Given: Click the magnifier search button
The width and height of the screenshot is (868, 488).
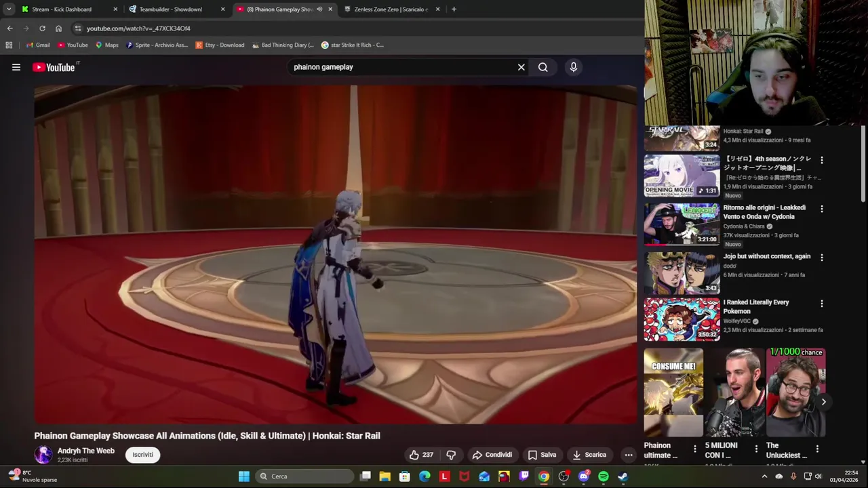Looking at the screenshot, I should click(x=543, y=67).
